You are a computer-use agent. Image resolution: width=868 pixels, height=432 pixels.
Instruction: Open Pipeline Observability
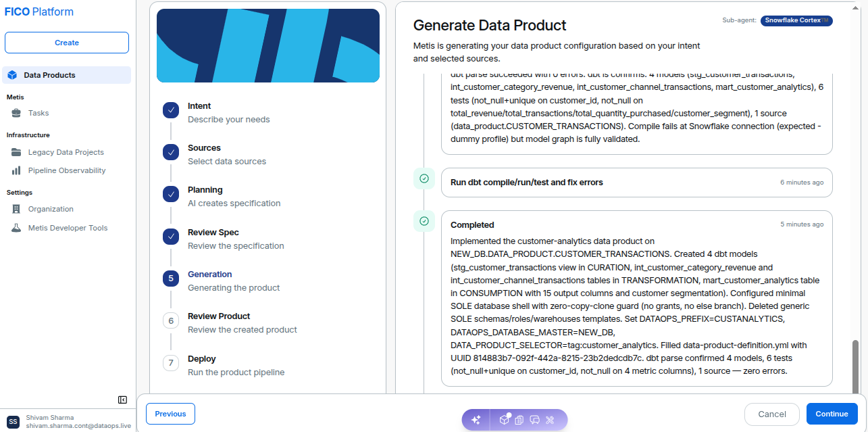coord(66,170)
